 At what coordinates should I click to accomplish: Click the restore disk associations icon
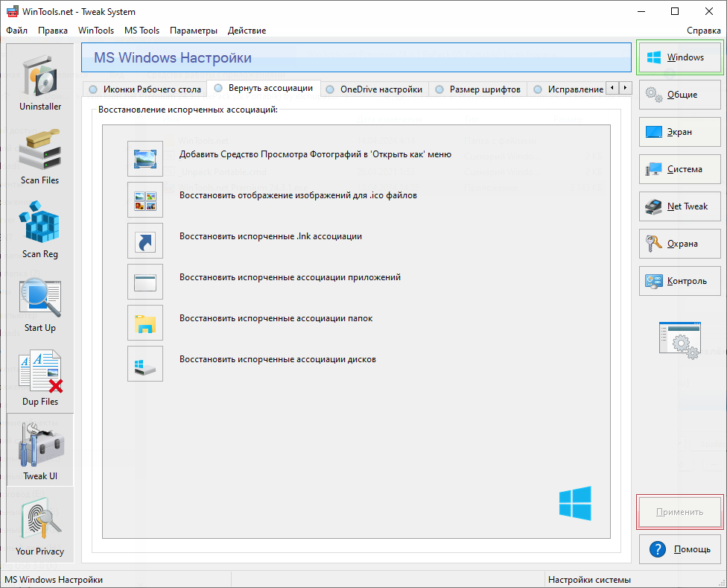coord(145,364)
